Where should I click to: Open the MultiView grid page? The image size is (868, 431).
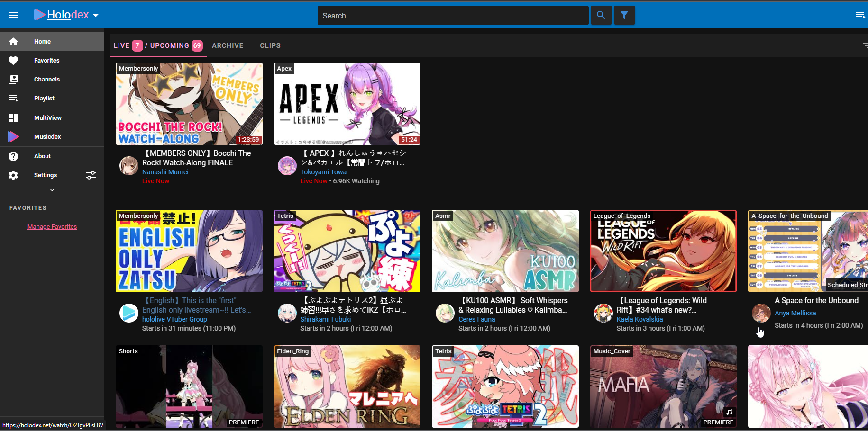pos(47,118)
